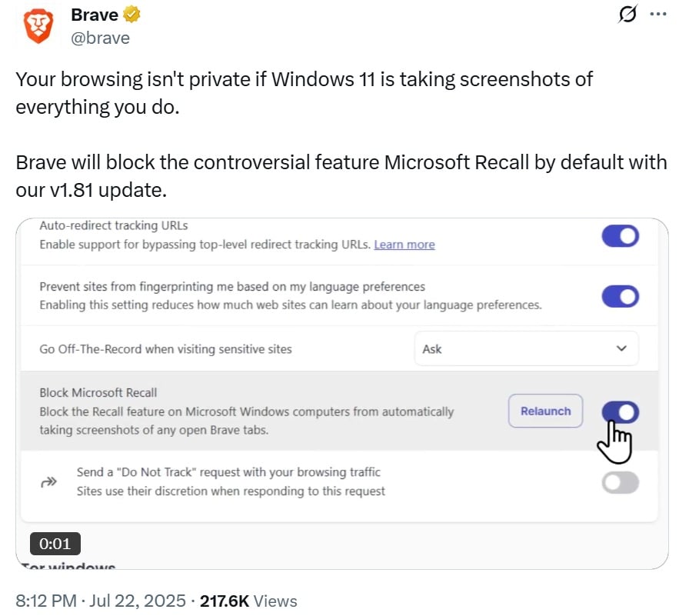This screenshot has height=616, width=679.
Task: Click the Relaunch button
Action: click(x=545, y=411)
